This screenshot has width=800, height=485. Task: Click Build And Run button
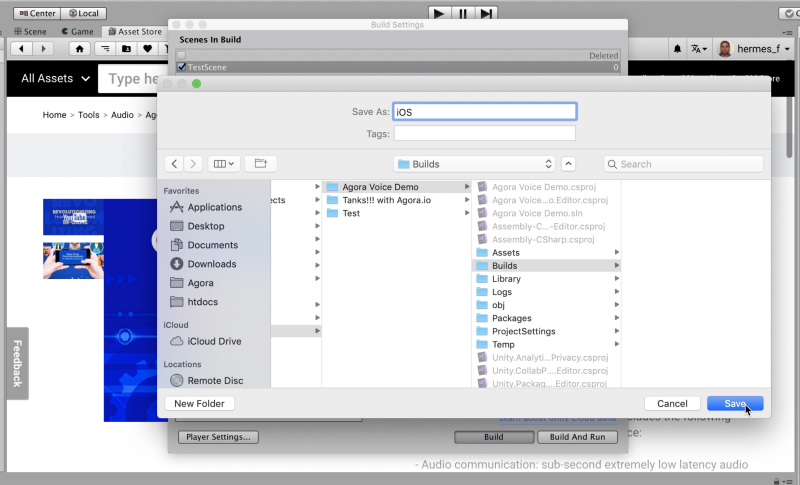(578, 437)
